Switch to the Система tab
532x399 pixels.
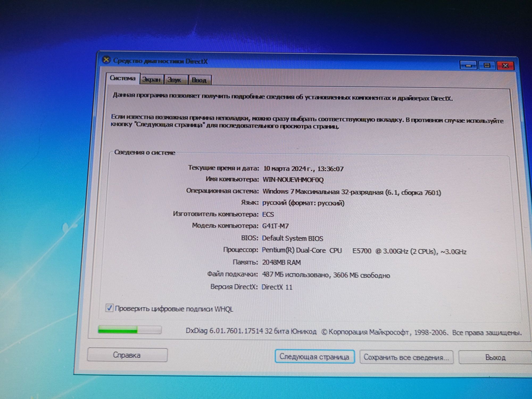123,78
